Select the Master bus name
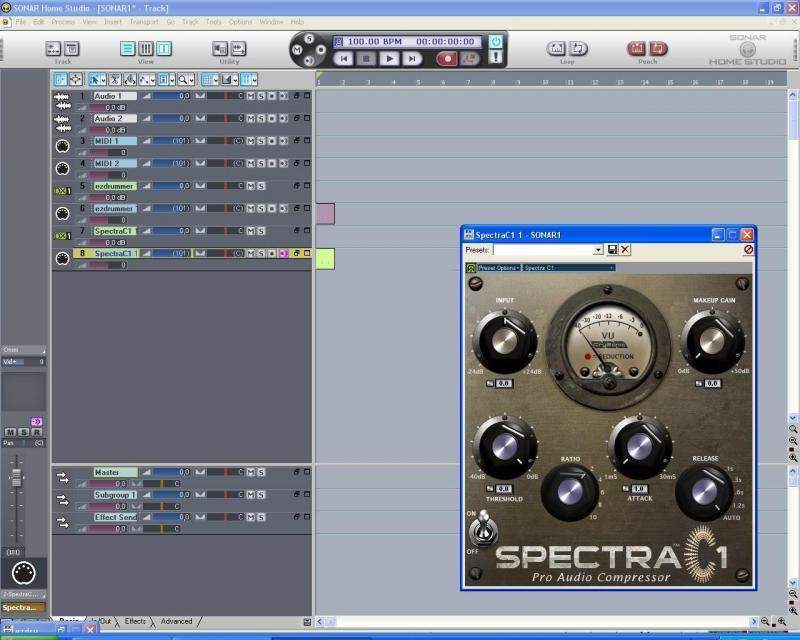The height and width of the screenshot is (640, 800). coord(107,472)
